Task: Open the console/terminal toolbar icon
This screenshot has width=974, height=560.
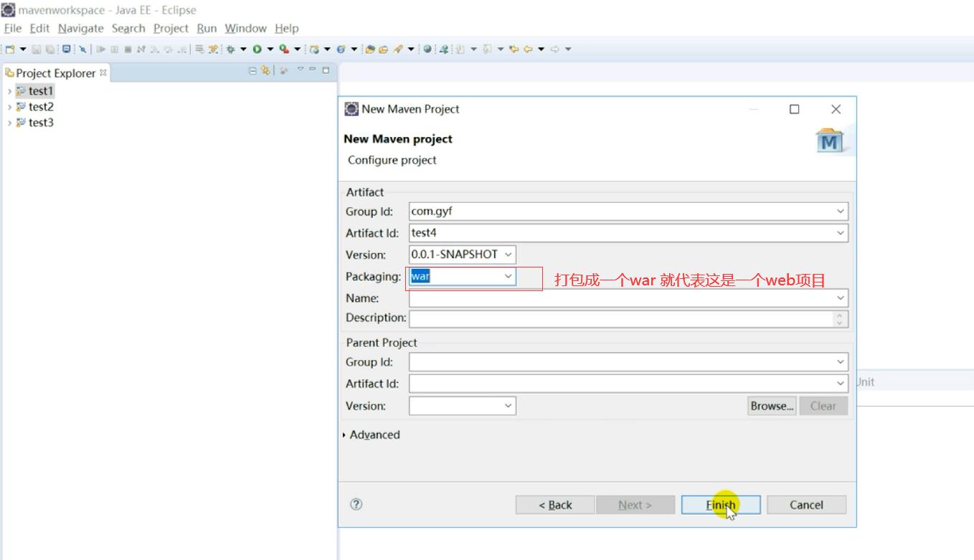Action: point(67,49)
